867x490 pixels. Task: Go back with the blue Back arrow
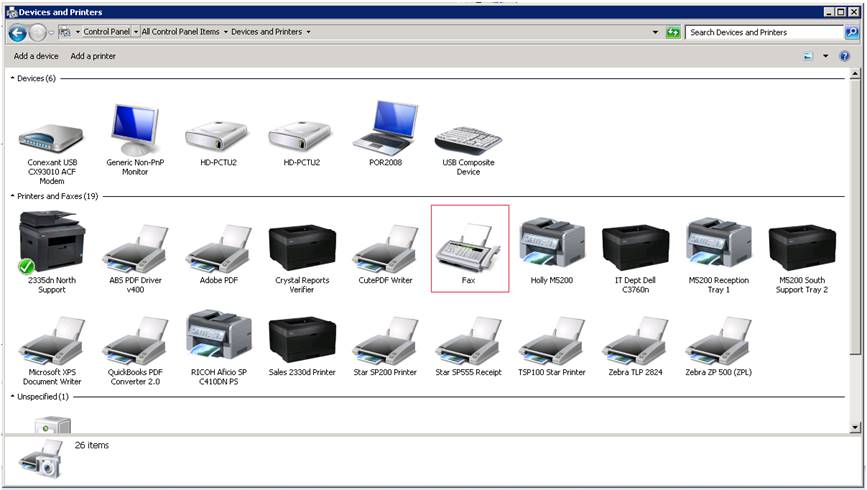17,33
